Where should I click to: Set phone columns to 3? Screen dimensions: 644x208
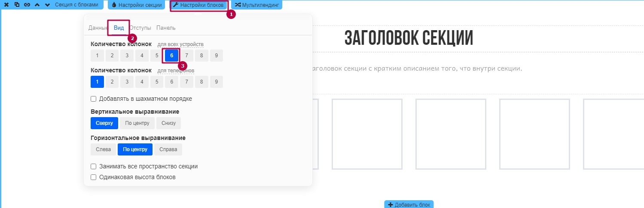coord(127,82)
